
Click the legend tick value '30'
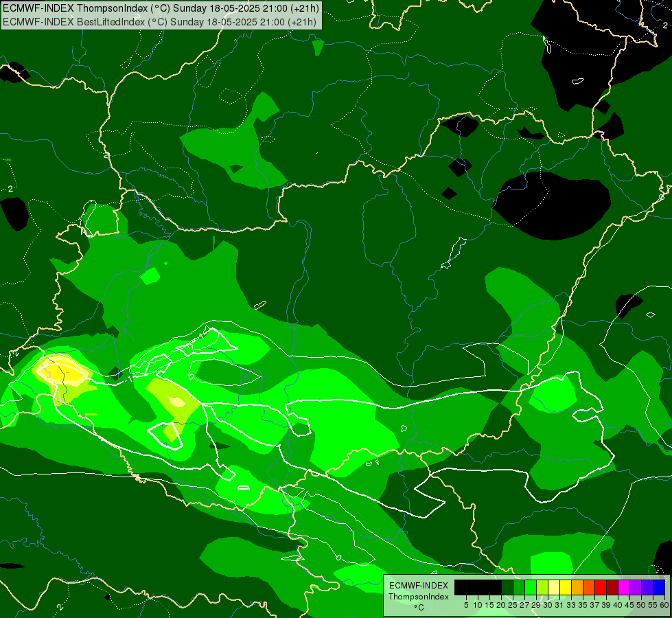tap(548, 605)
